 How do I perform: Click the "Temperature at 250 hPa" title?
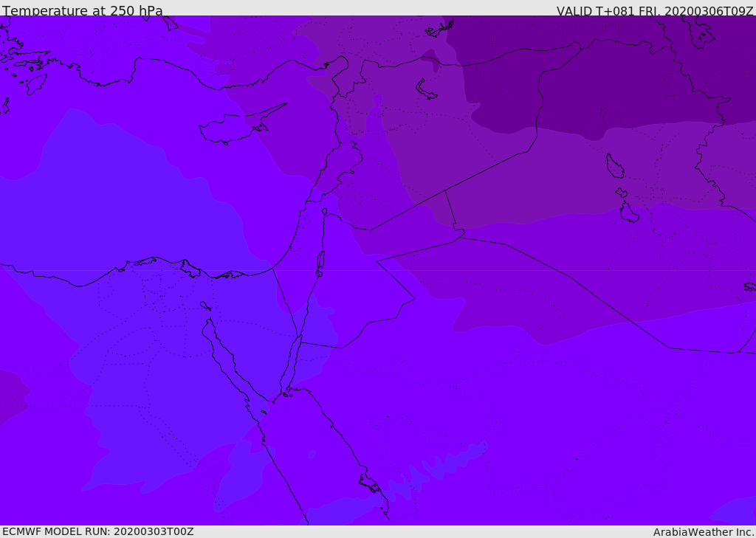point(82,11)
